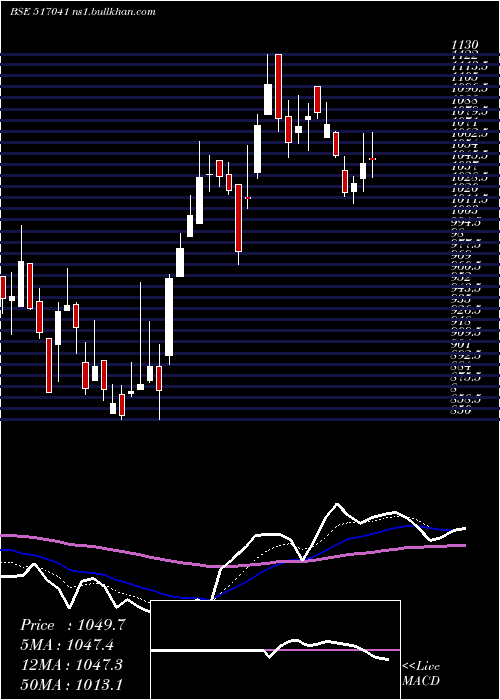Click the 1130 price axis label
500x700 pixels.
(x=465, y=45)
